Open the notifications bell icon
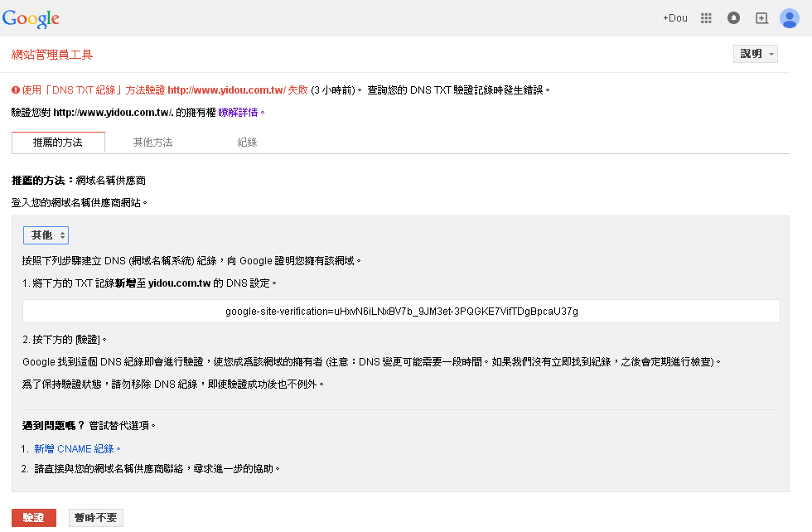Viewport: 812px width, 532px height. [733, 18]
